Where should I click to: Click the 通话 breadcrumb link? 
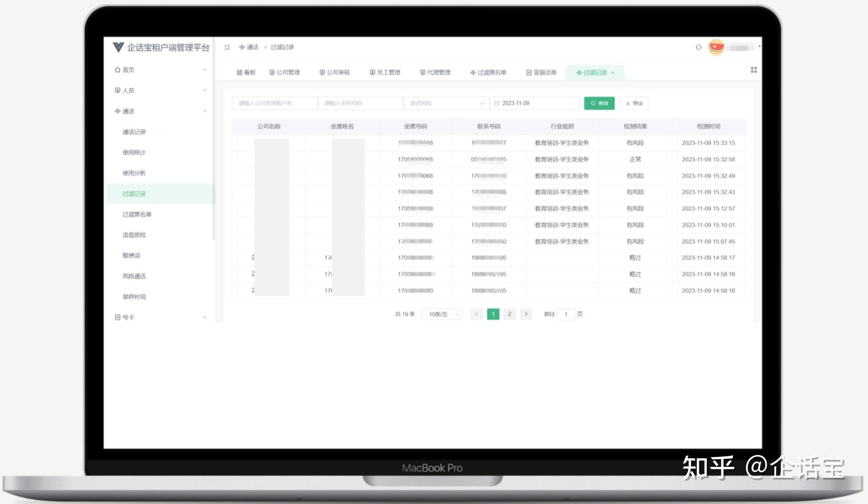pyautogui.click(x=249, y=47)
